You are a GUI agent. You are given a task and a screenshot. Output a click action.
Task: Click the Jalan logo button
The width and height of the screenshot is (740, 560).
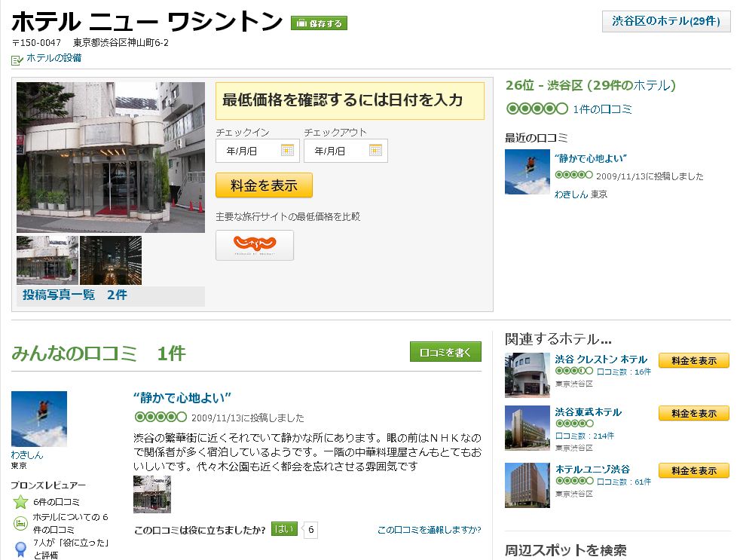tap(255, 245)
